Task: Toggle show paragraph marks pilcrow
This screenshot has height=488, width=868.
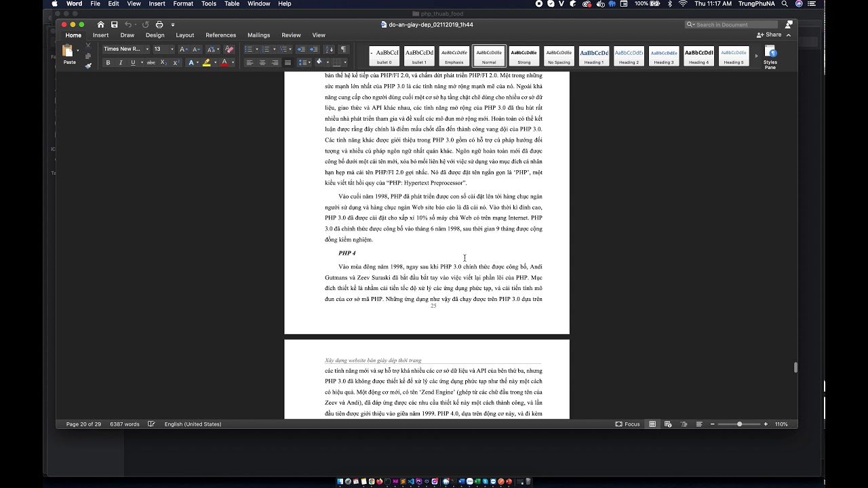Action: (343, 49)
